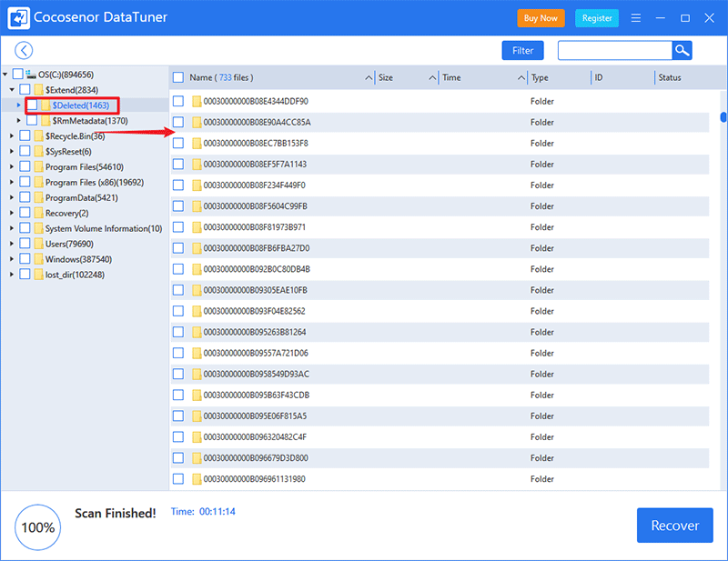
Task: Click the 100% scan progress circle
Action: point(38,527)
